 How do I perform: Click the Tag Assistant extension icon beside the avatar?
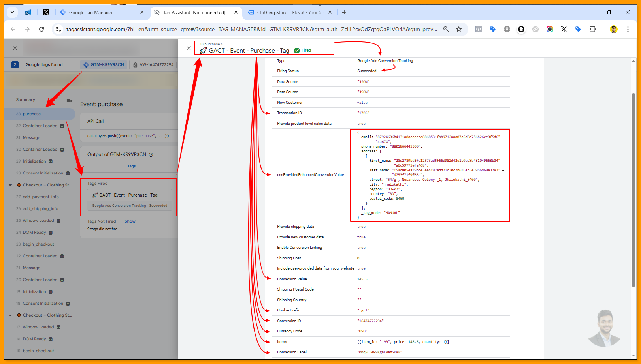(578, 29)
